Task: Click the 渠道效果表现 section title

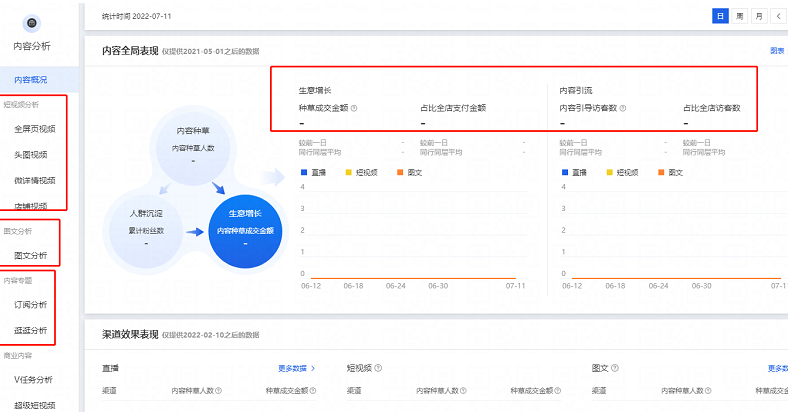Action: (130, 335)
